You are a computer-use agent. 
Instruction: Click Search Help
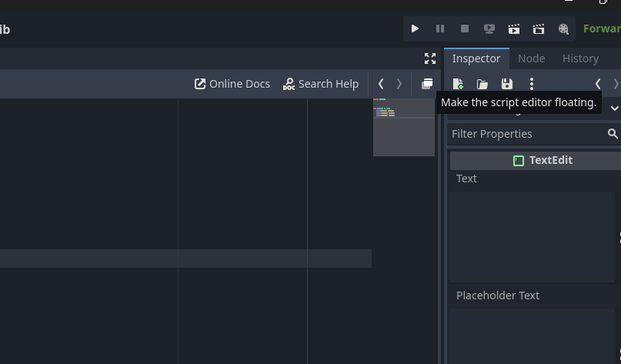(321, 84)
